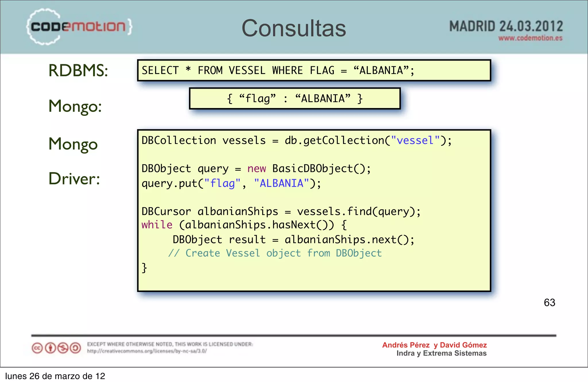This screenshot has width=588, height=382.
Task: Click the Consultas slide title
Action: point(294,28)
